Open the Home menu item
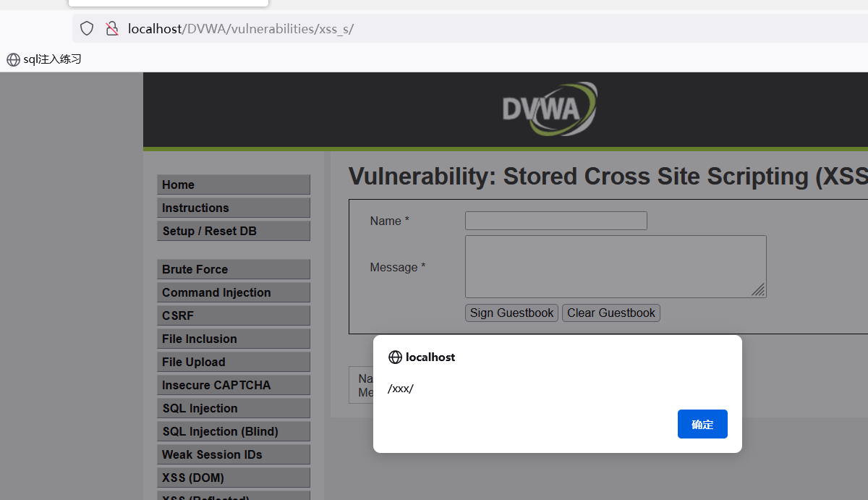The image size is (868, 500). pos(234,185)
